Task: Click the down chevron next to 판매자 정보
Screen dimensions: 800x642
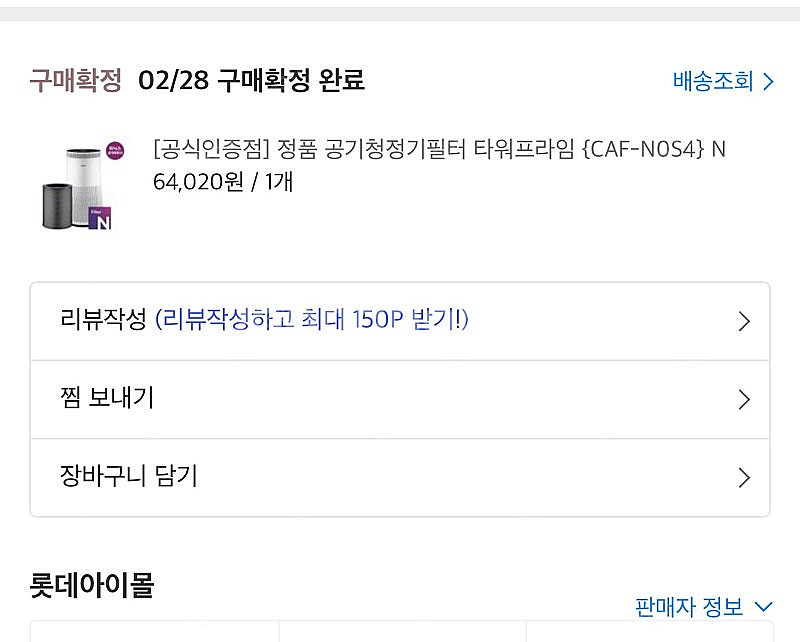Action: tap(764, 606)
